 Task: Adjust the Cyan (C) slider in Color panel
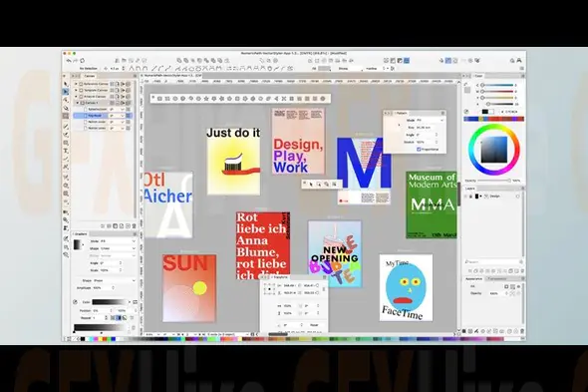tap(497, 85)
